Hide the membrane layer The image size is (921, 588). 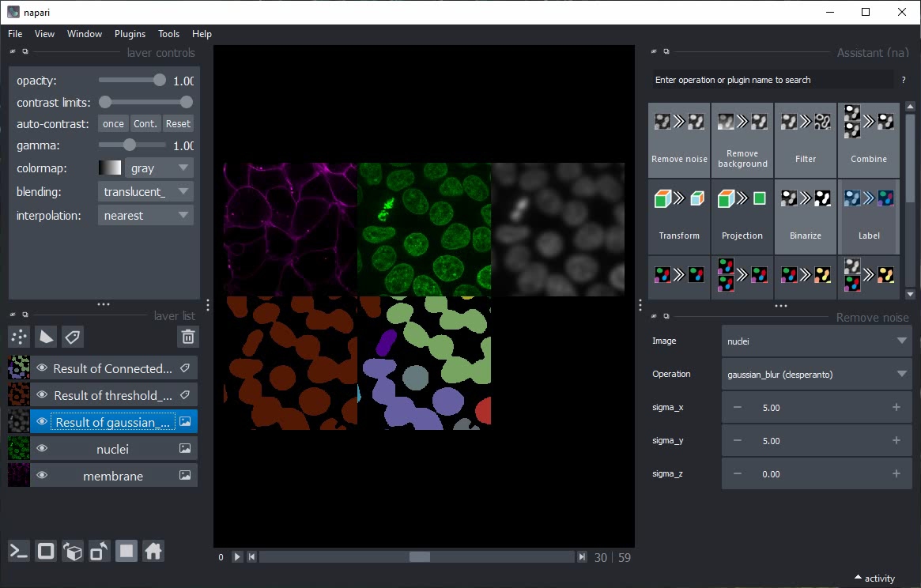coord(42,476)
